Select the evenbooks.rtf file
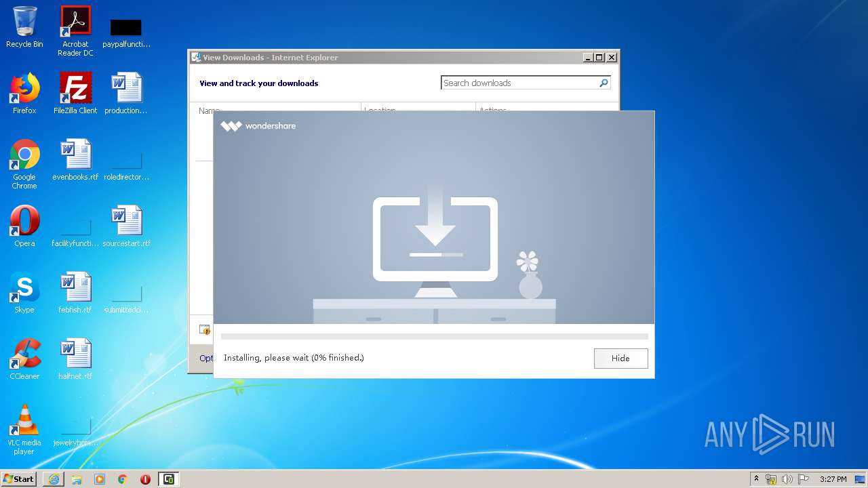This screenshot has width=868, height=488. coord(75,160)
